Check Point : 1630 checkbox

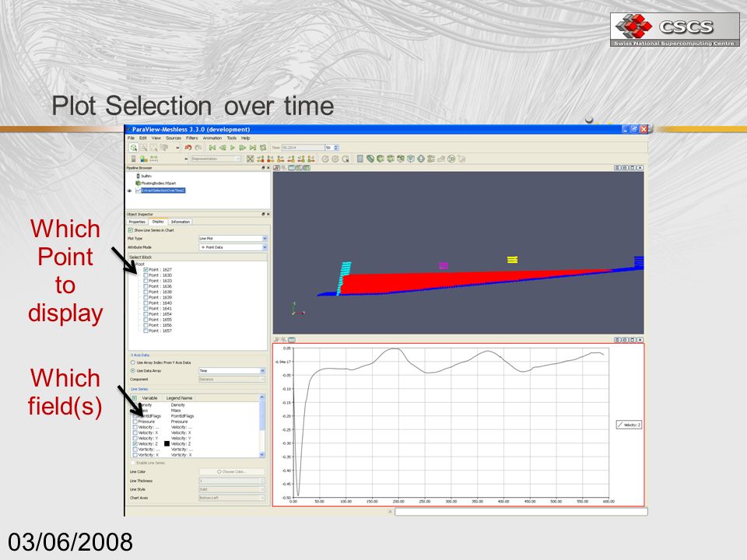pos(146,275)
